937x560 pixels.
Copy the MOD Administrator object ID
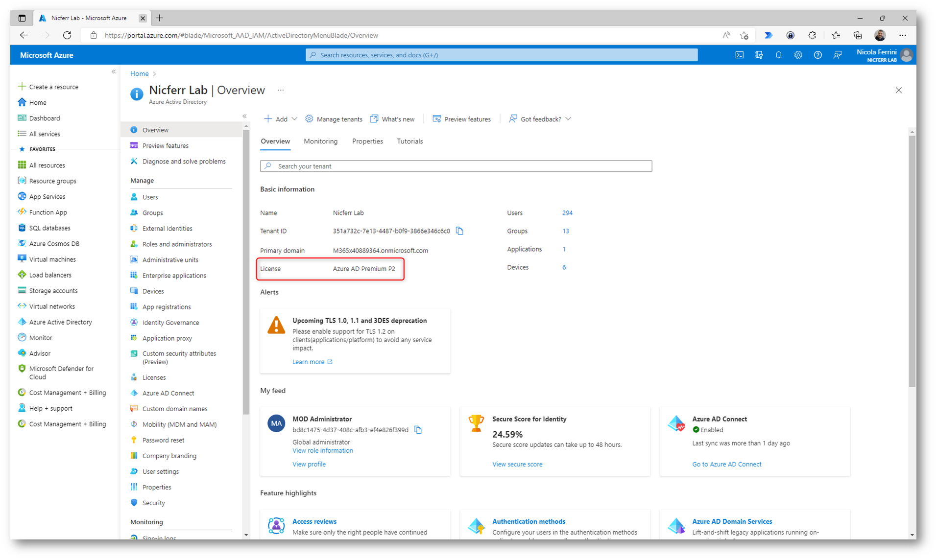coord(418,430)
